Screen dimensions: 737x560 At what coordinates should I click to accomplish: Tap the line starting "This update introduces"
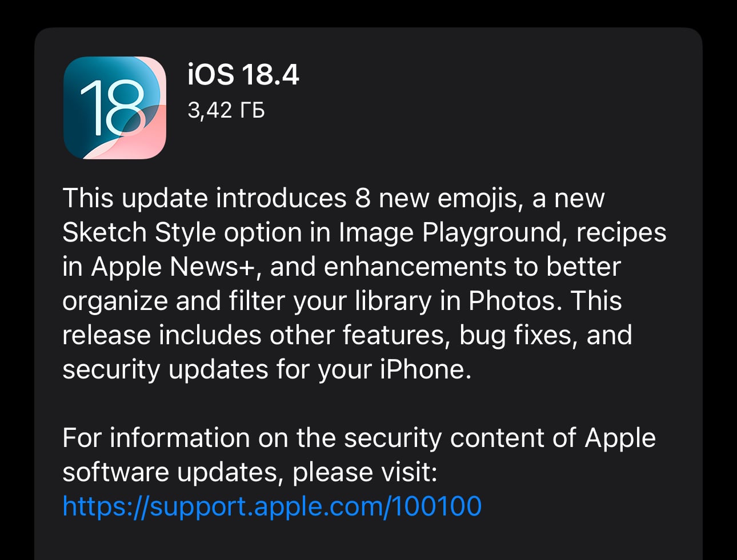click(333, 199)
